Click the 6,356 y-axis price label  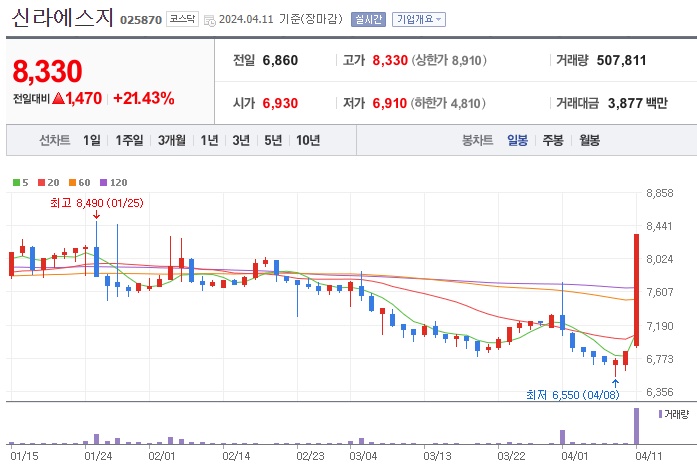tap(660, 392)
